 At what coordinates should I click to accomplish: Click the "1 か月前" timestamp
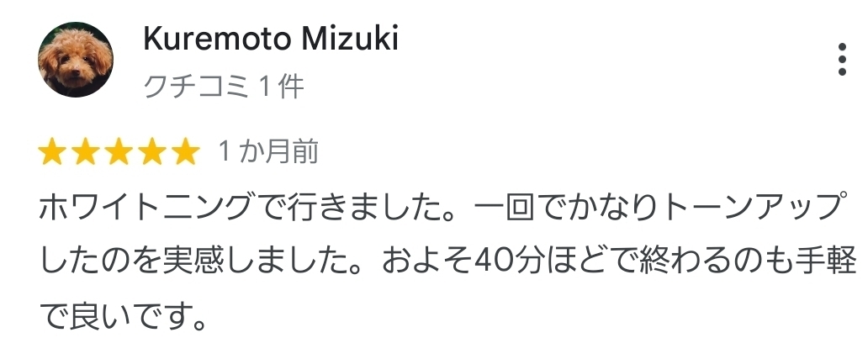268,151
